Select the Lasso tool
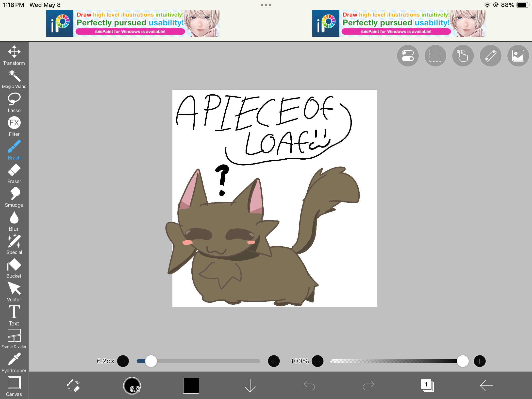 tap(14, 101)
